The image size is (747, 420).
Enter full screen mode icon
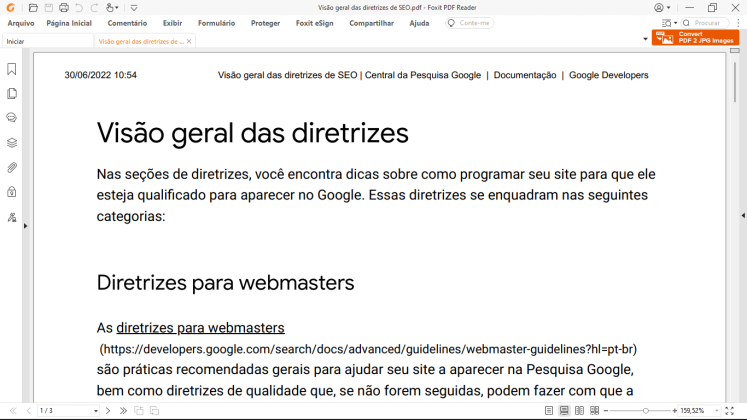point(729,410)
